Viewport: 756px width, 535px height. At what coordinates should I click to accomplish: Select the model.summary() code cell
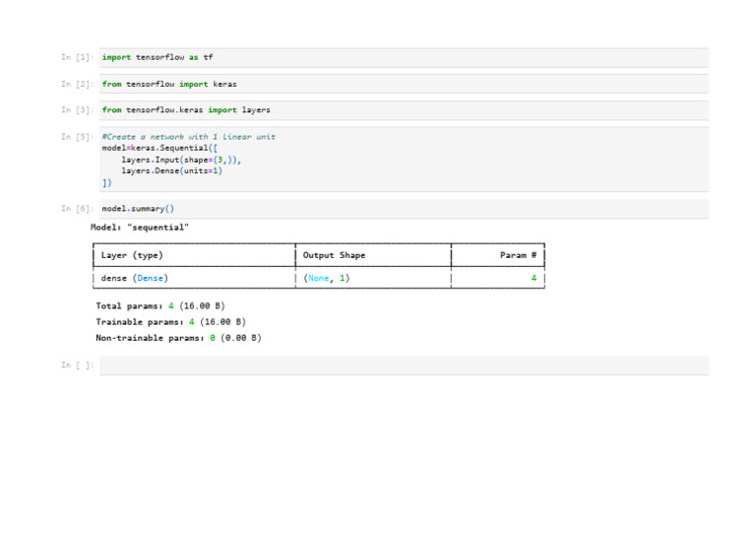point(404,209)
